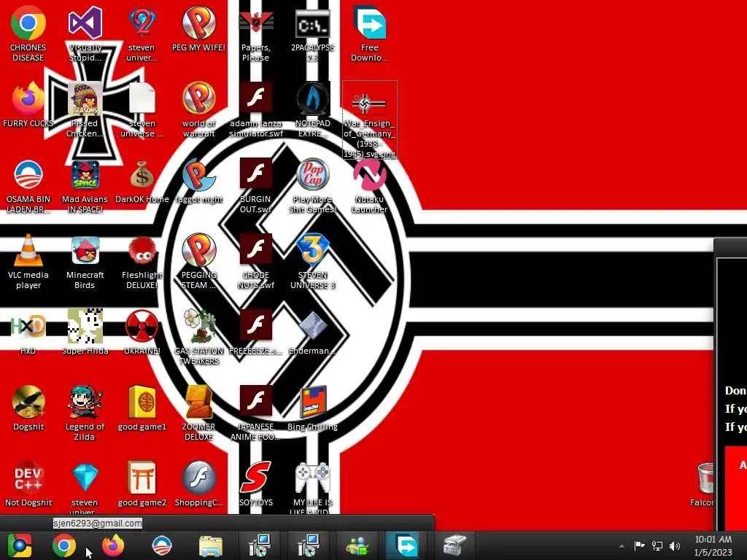Open the ShoppingC... Flash shortcut
Screen dimensions: 747x560
coord(198,484)
